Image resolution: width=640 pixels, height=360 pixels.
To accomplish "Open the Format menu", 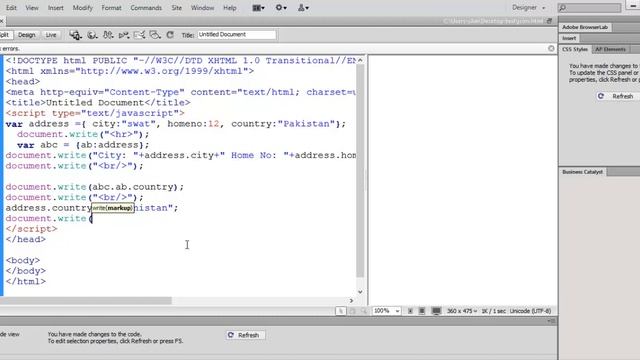I will [x=111, y=8].
